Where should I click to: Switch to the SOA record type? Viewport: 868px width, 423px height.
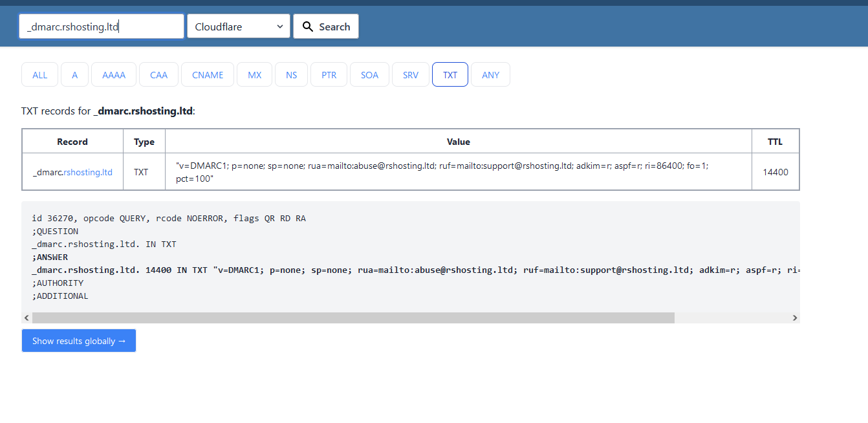point(369,74)
